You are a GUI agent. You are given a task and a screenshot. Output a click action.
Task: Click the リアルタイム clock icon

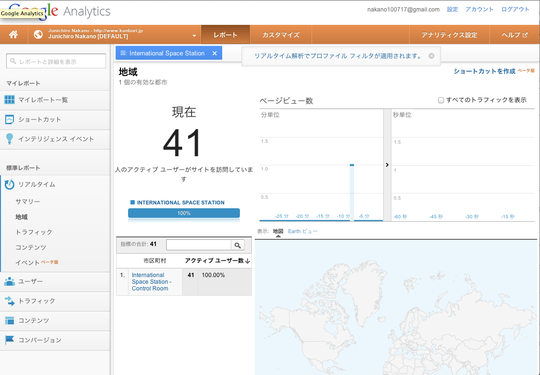[x=9, y=185]
